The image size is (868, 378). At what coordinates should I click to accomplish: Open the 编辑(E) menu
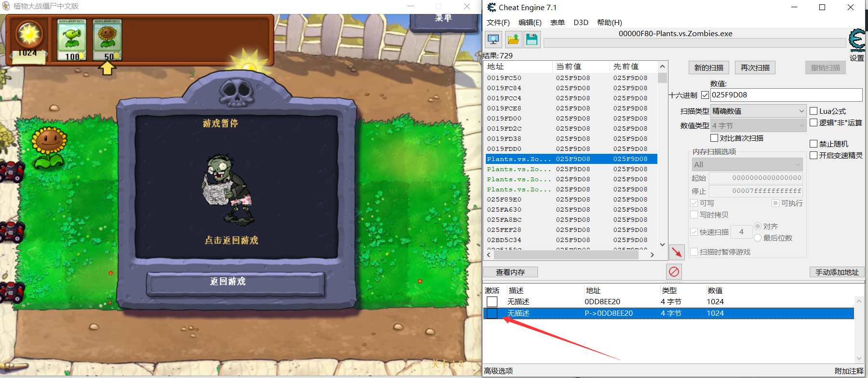(530, 23)
